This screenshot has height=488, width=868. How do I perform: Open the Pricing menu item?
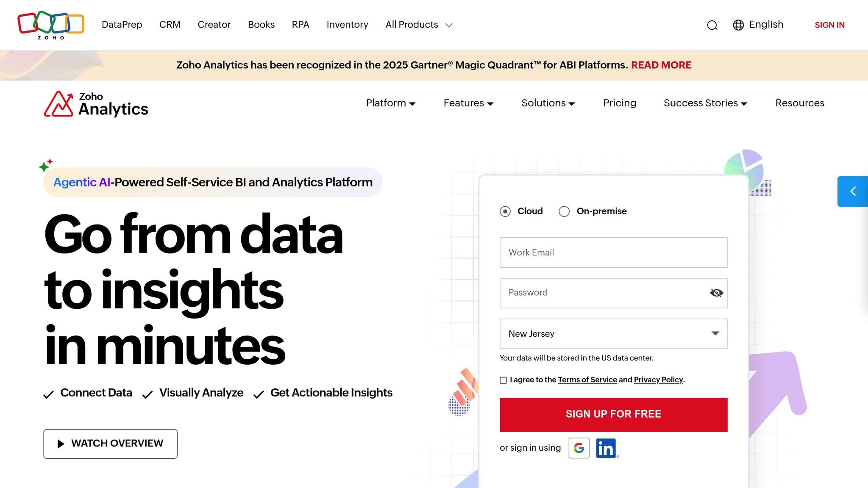click(619, 103)
